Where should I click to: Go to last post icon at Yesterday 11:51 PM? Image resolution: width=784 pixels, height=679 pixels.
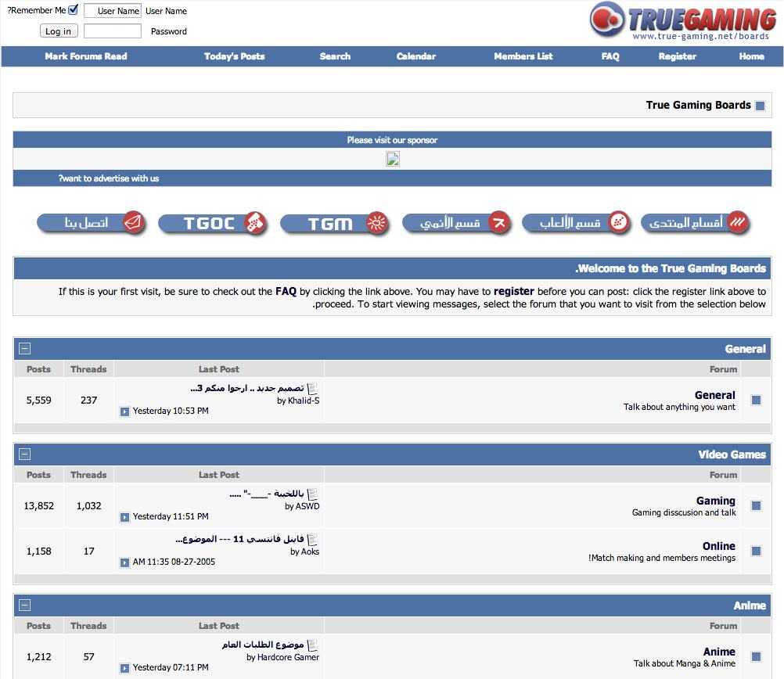click(x=124, y=517)
